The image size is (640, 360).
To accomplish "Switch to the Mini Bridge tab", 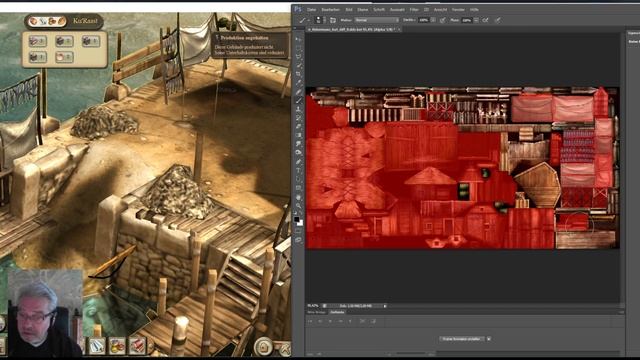I will [316, 312].
